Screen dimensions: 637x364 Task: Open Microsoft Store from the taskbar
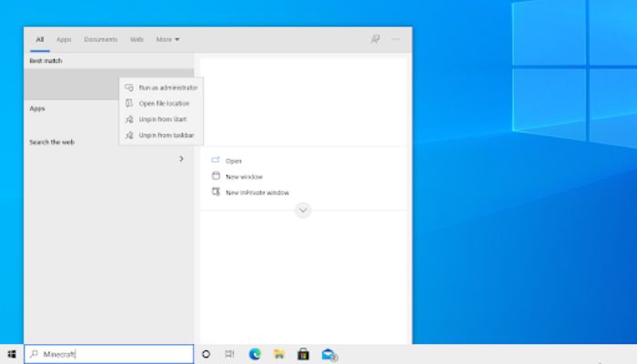click(303, 354)
